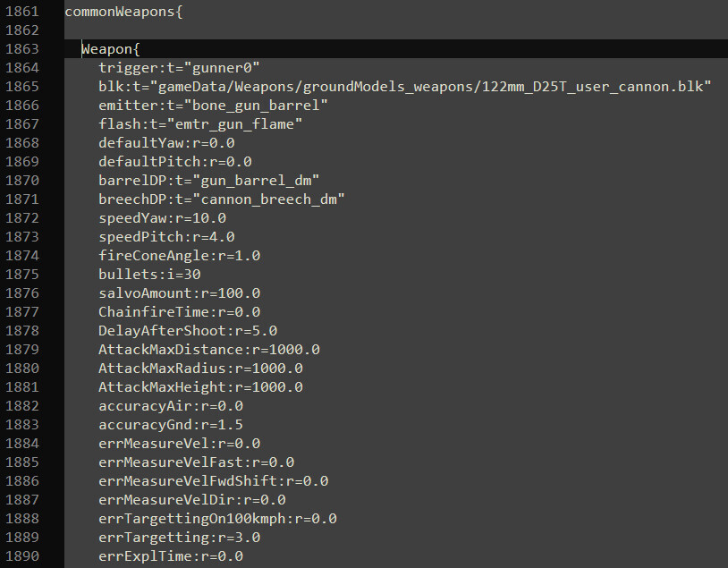This screenshot has height=568, width=728.
Task: Click the flash "emtr_gun_flame" line
Action: click(x=200, y=123)
